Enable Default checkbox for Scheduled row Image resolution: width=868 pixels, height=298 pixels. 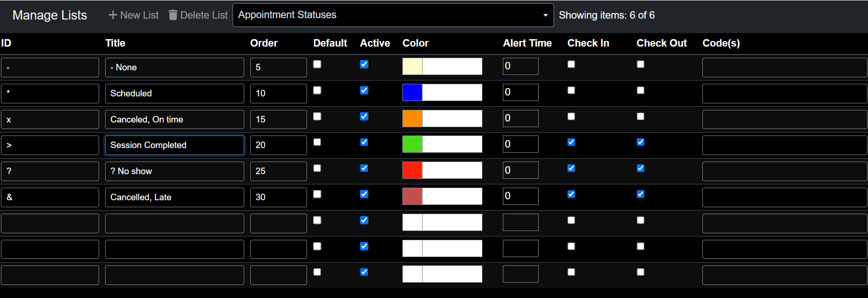coord(317,90)
